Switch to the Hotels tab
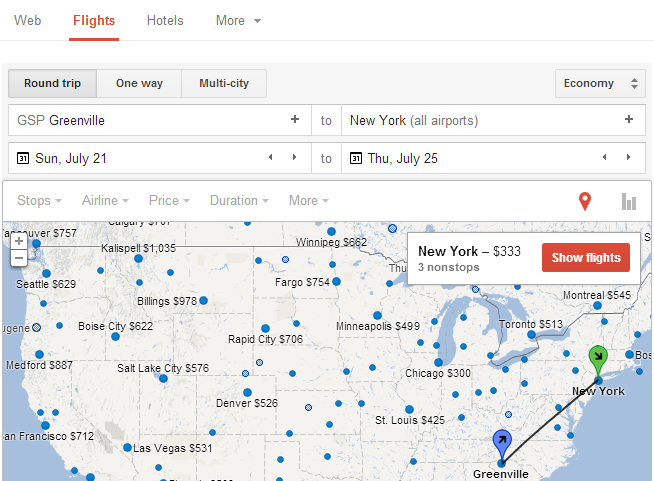Image resolution: width=654 pixels, height=481 pixels. tap(165, 20)
